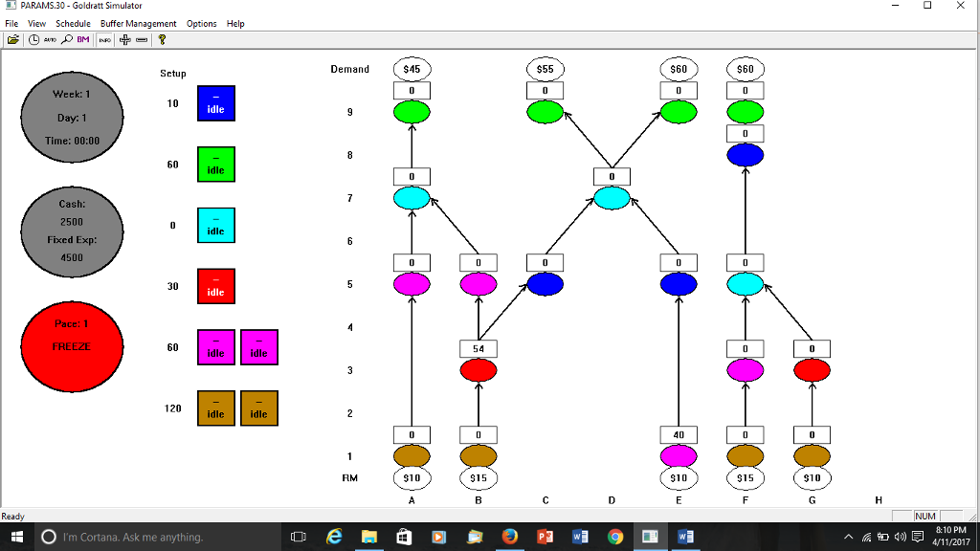Open the Options menu

tap(201, 23)
